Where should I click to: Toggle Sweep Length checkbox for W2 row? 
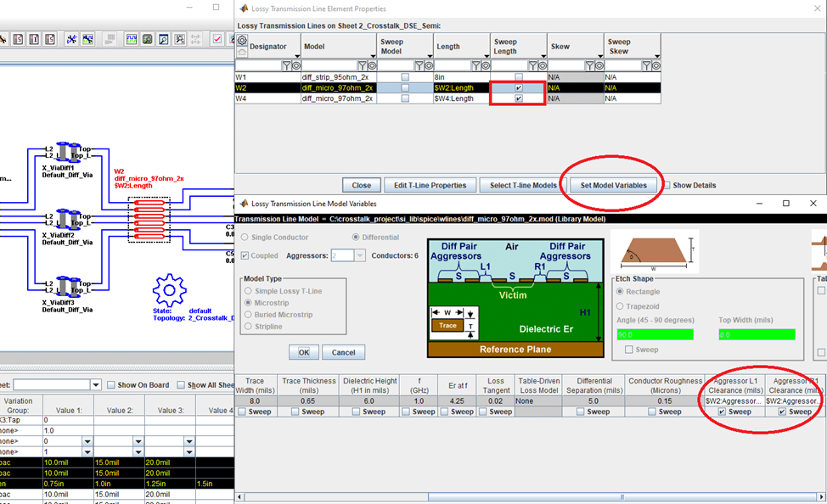click(x=519, y=87)
